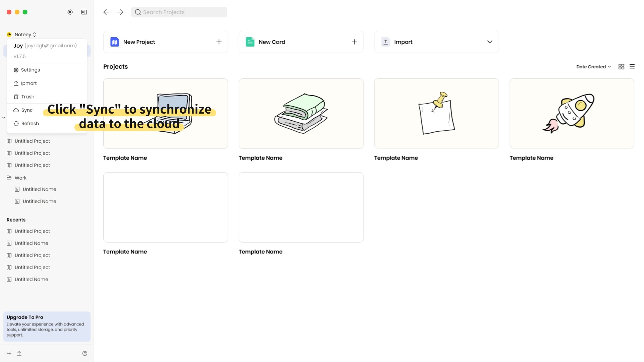Click Template Name under the books
644x362 pixels.
261,158
